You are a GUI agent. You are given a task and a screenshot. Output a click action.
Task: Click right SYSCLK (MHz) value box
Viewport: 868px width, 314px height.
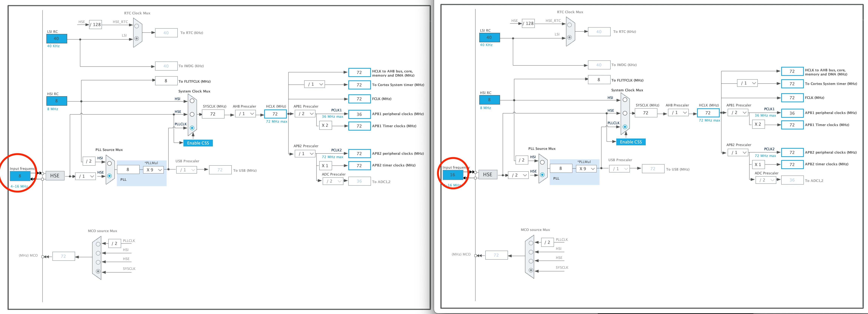click(x=646, y=113)
